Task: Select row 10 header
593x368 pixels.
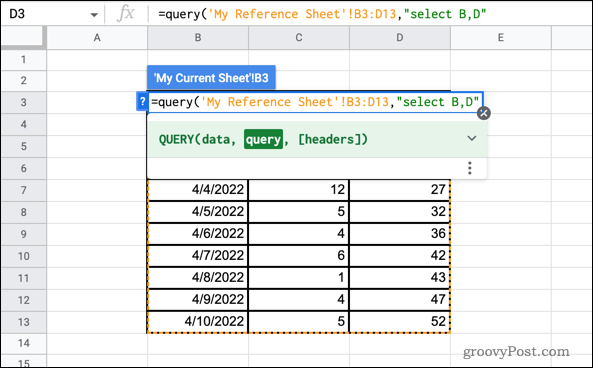Action: click(x=23, y=256)
